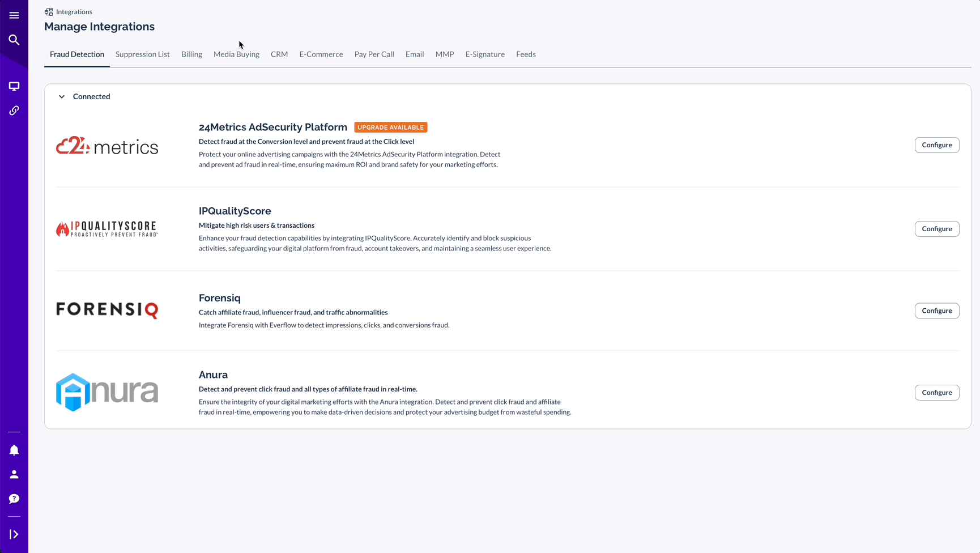The height and width of the screenshot is (553, 980).
Task: Go to the E-Commerce tab
Action: (x=321, y=54)
